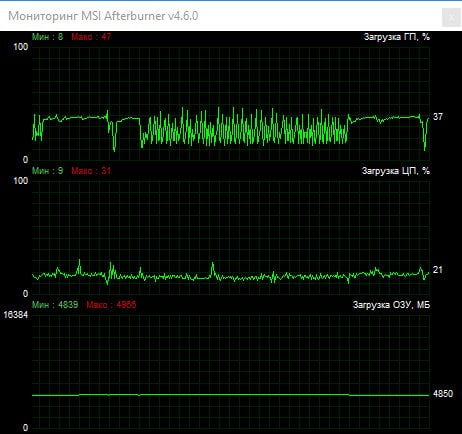Viewport: 462px width, 434px height.
Task: Click current GPU load value 37
Action: click(x=438, y=117)
